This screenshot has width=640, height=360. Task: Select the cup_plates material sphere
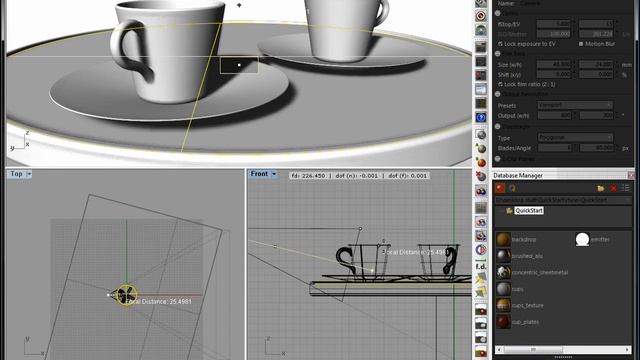pos(504,322)
